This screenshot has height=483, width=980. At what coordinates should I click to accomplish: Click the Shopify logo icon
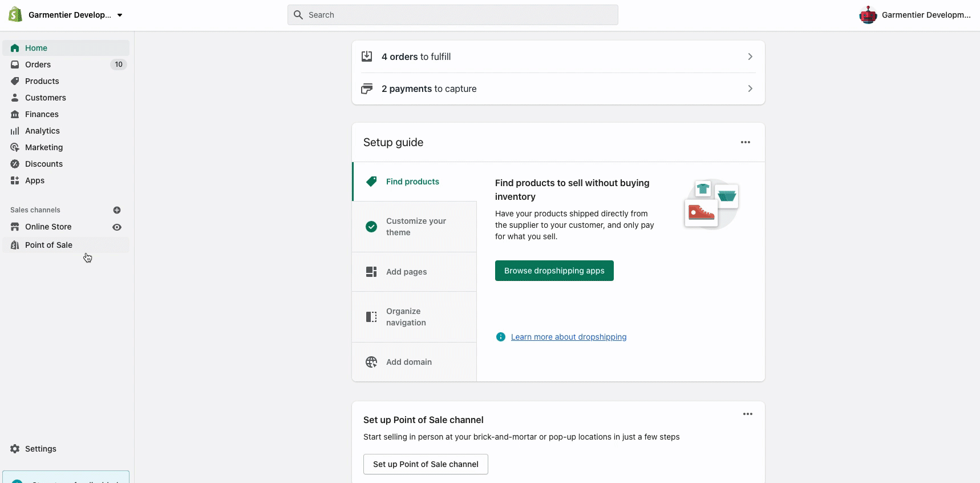[15, 15]
